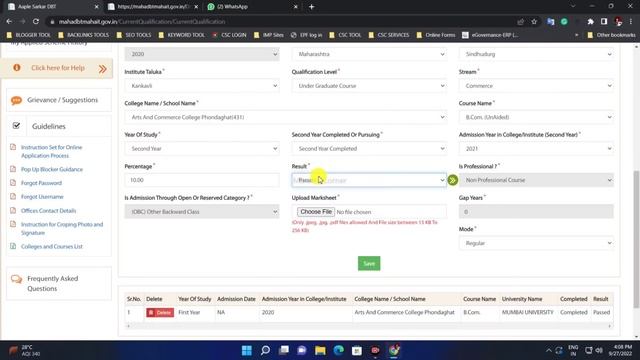This screenshot has width=640, height=360.
Task: Switch to the Aaple Sarkar DBT tab
Action: click(52, 7)
